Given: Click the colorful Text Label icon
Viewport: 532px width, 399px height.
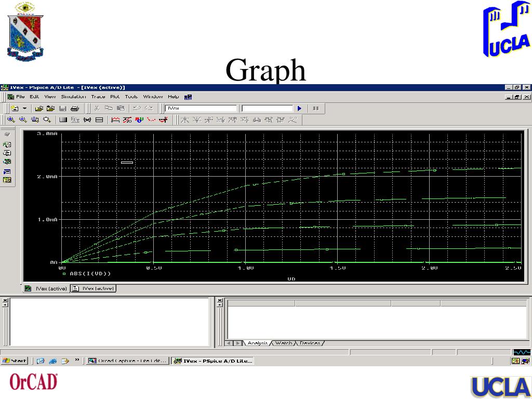Looking at the screenshot, I should (139, 119).
